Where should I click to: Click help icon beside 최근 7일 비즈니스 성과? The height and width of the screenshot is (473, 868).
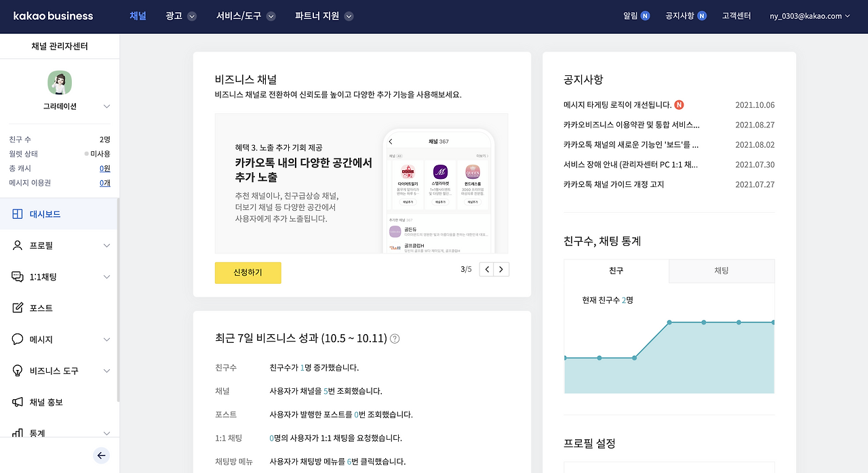(x=395, y=339)
